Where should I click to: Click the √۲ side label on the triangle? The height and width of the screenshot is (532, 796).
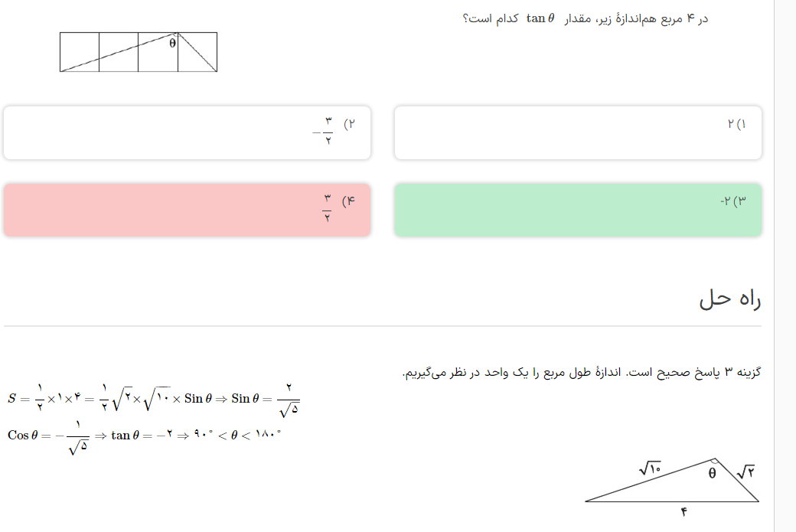pos(745,472)
